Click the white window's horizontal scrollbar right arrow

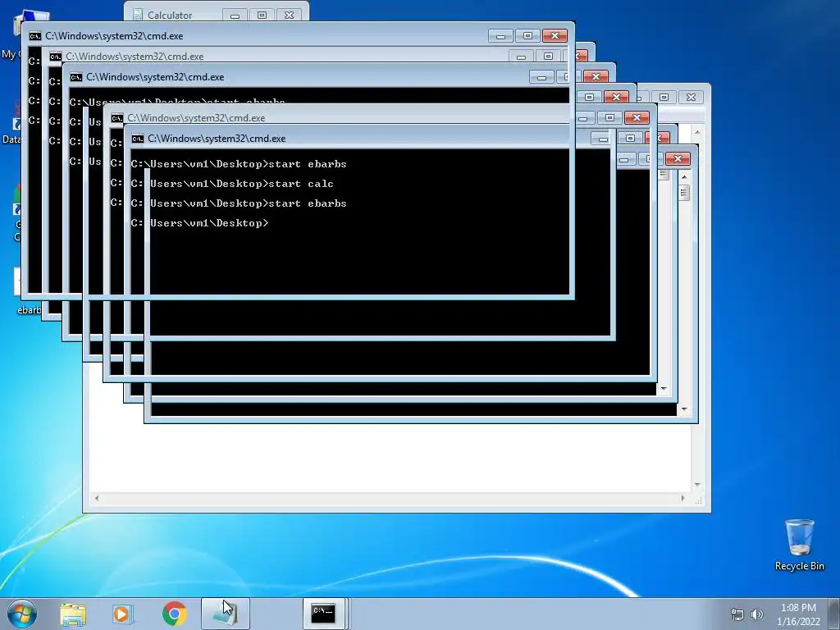tap(682, 498)
